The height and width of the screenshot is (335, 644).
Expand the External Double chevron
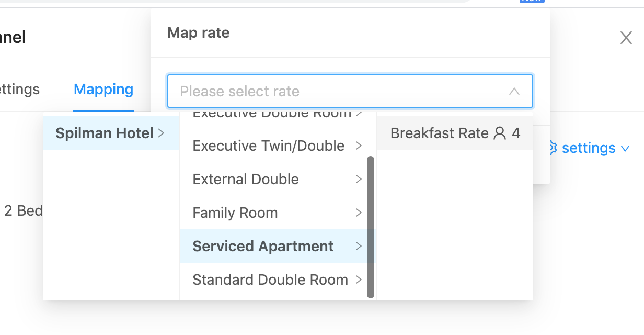point(359,179)
